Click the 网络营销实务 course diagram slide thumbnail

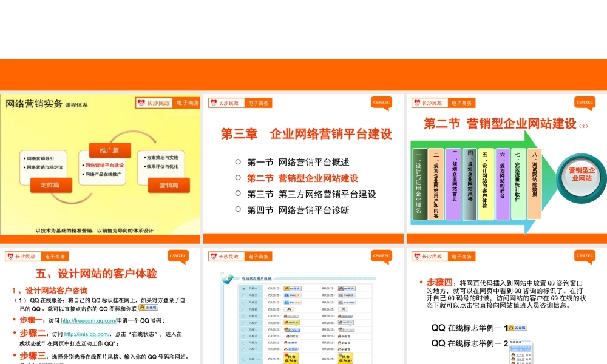click(x=100, y=167)
